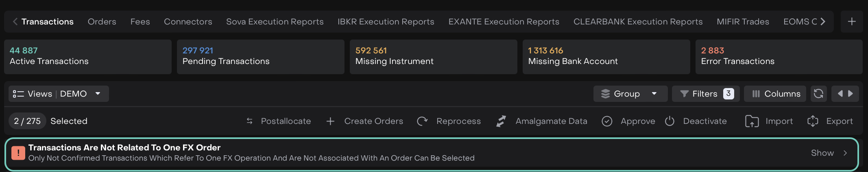Click the refresh table icon
Viewport: 868px width, 172px height.
click(818, 94)
